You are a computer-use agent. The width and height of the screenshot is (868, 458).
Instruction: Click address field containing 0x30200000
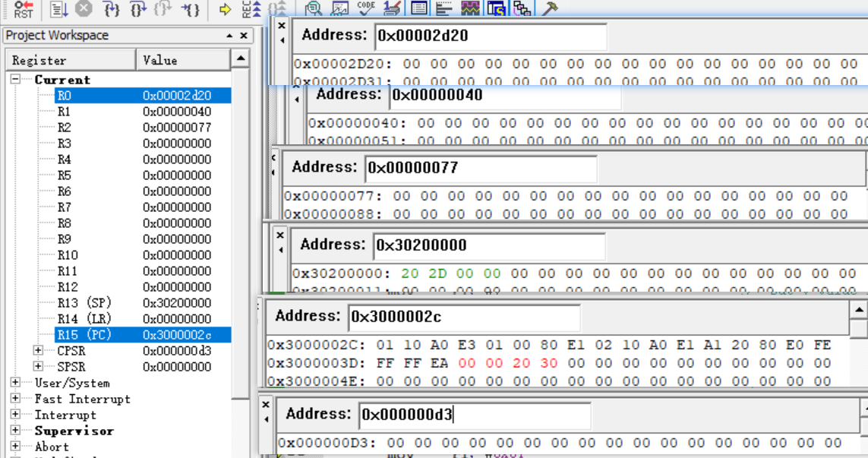tap(489, 245)
